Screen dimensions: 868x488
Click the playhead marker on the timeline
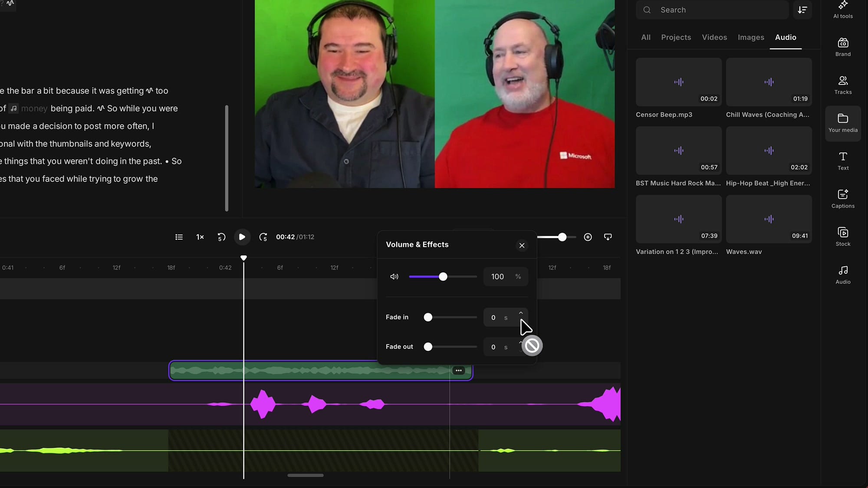(243, 258)
